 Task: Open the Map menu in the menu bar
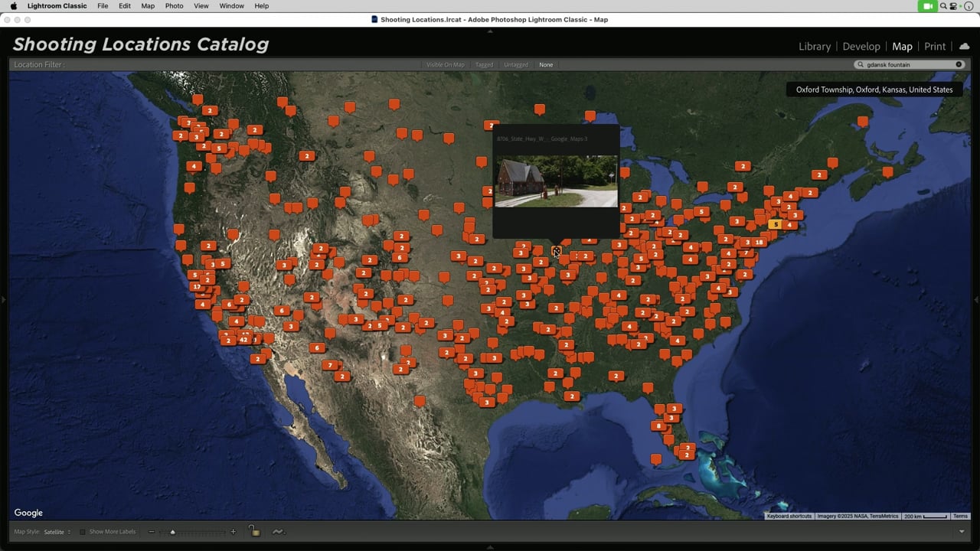148,6
